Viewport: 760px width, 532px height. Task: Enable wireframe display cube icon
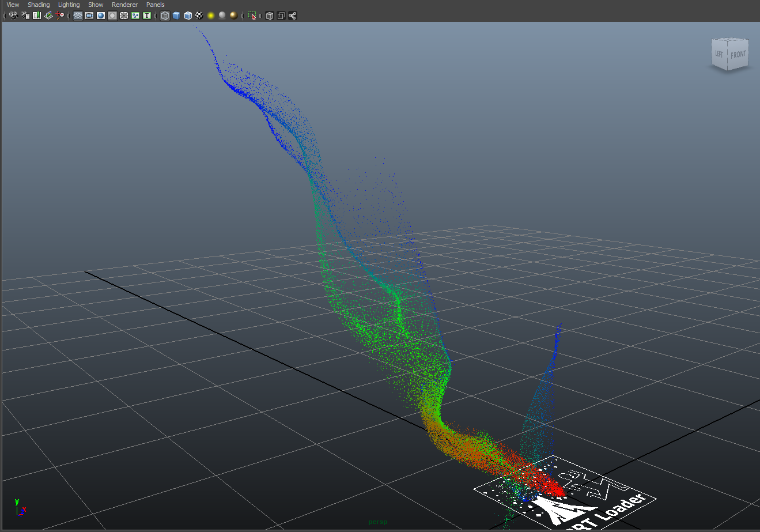tap(165, 16)
